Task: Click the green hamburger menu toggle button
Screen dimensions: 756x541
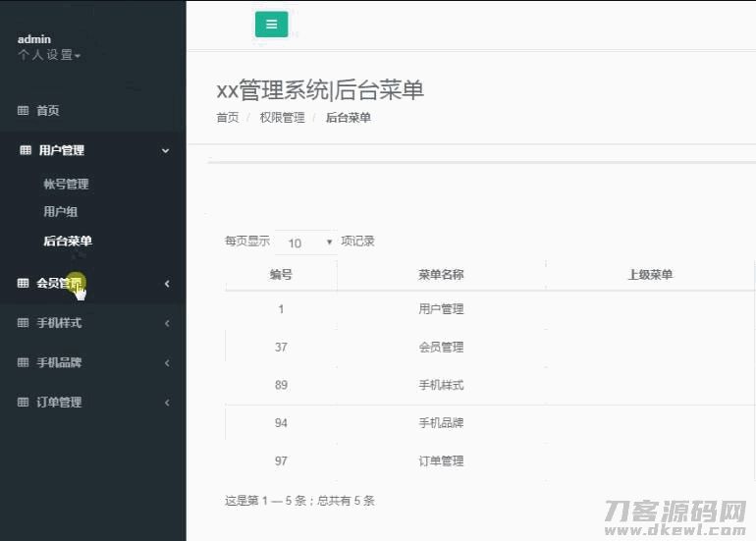Action: 271,25
